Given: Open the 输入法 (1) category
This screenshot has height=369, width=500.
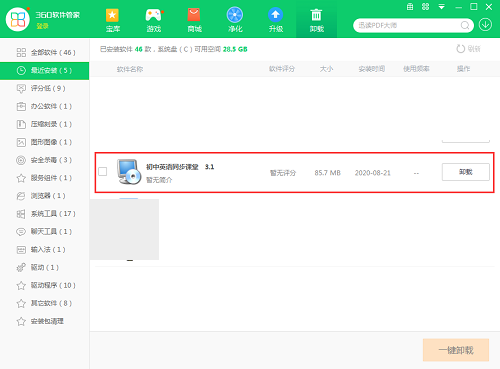Looking at the screenshot, I should click(45, 249).
